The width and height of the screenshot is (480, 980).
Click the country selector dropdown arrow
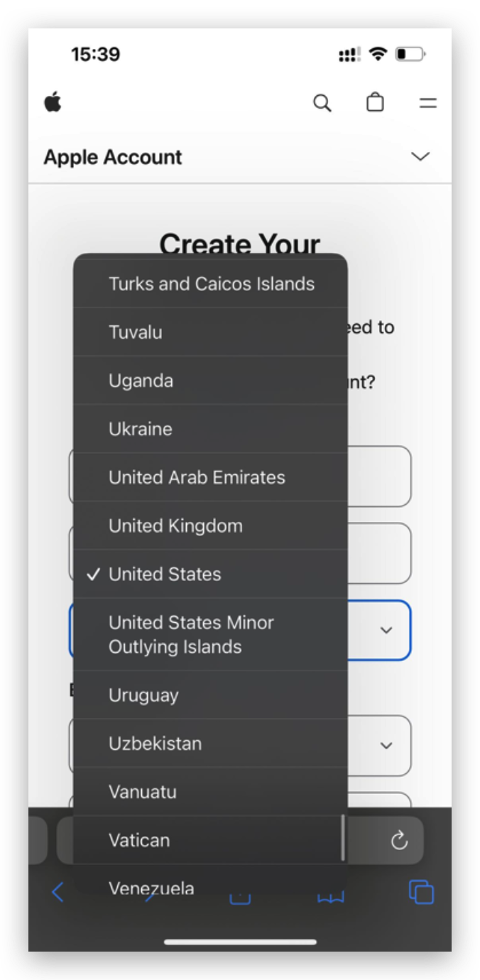click(386, 631)
